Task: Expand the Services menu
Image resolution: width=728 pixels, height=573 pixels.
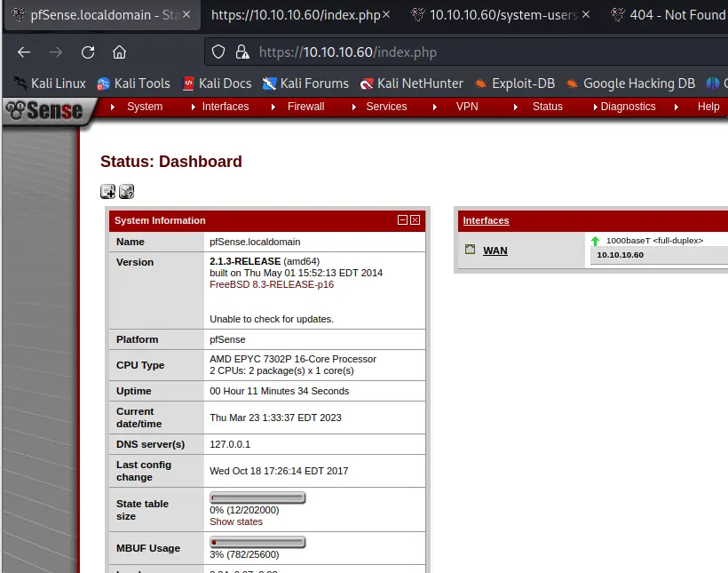Action: coord(386,107)
